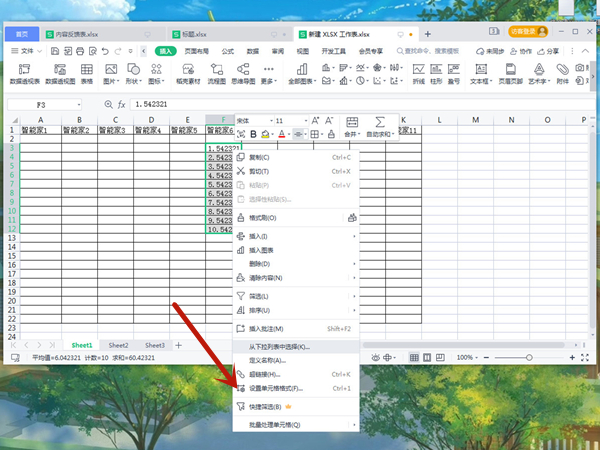This screenshot has height=450, width=600.
Task: Click the Bold button in mini toolbar
Action: pyautogui.click(x=254, y=134)
